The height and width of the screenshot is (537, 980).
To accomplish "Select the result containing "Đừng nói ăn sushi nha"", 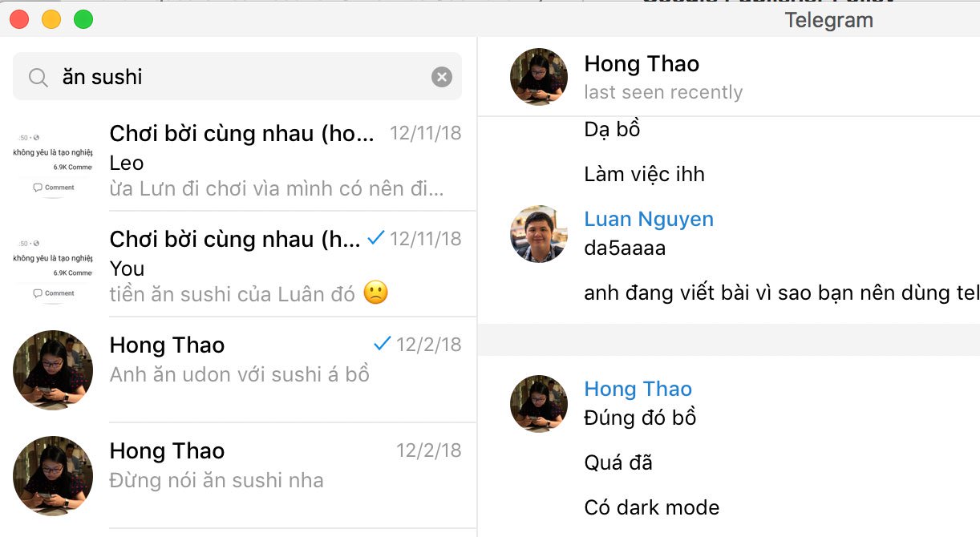I will [241, 465].
